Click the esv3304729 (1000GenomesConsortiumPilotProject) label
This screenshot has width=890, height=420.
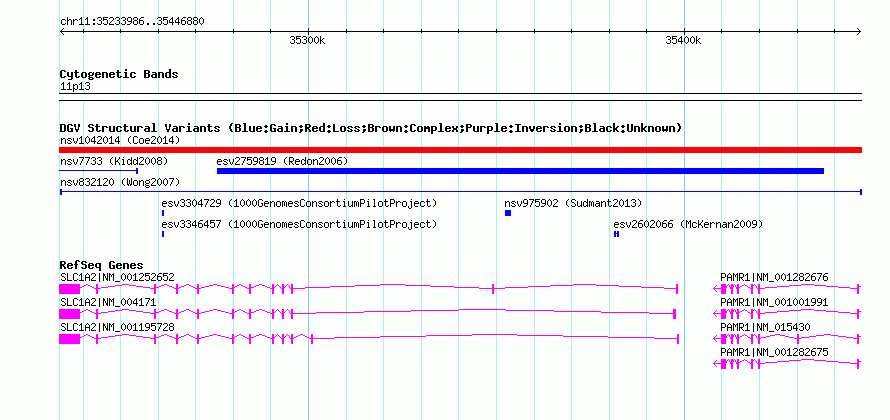coord(299,203)
